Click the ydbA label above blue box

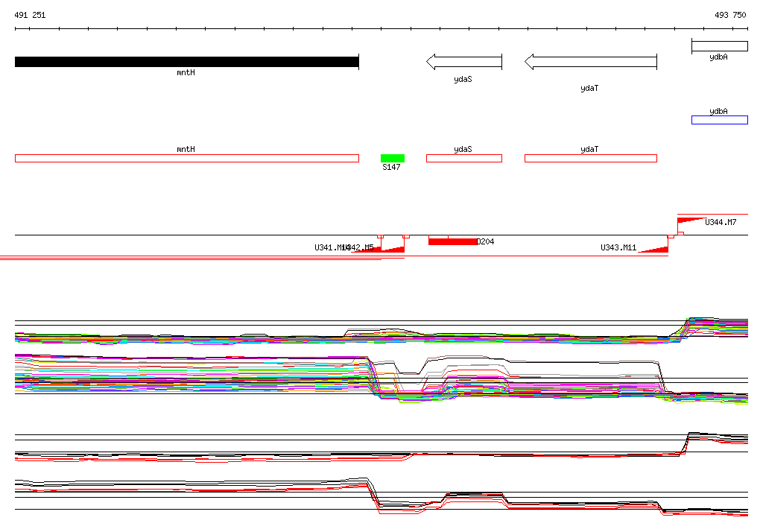[x=719, y=112]
